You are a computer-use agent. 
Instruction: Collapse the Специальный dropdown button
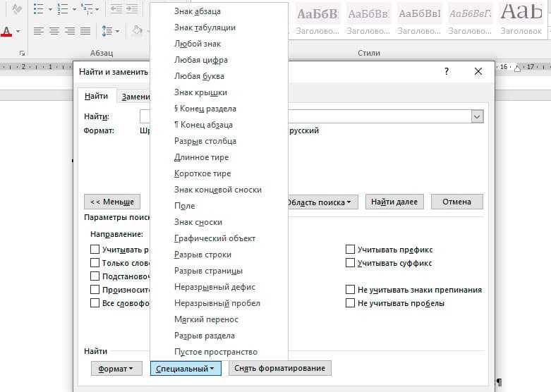pos(186,369)
